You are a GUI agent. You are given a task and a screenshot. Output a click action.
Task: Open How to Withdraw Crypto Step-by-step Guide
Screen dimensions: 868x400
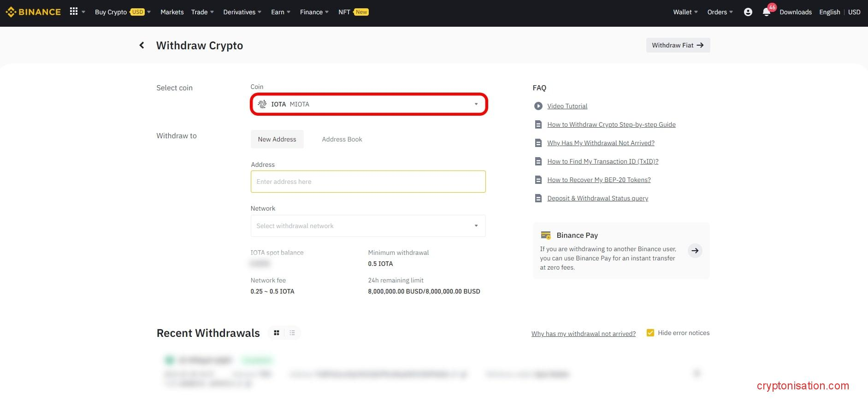(611, 124)
